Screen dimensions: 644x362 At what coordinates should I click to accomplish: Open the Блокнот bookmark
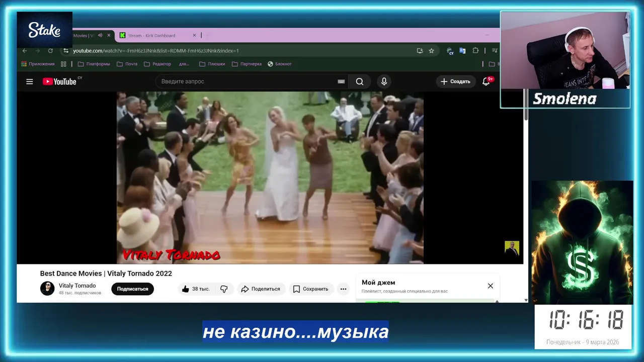pyautogui.click(x=280, y=64)
